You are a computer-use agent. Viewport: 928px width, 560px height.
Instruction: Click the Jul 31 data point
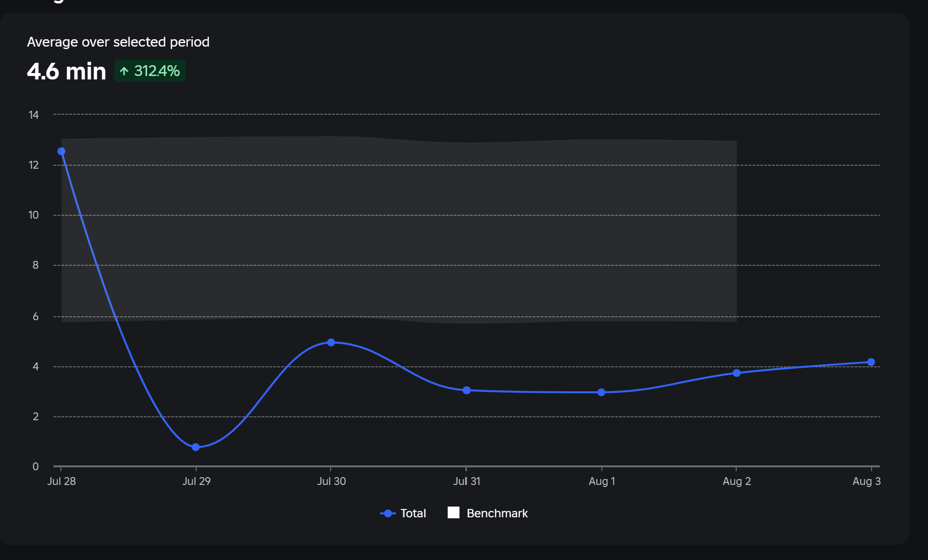point(466,390)
